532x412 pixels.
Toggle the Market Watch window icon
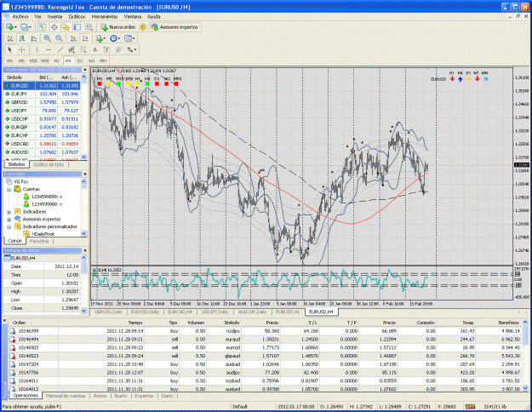tap(42, 27)
